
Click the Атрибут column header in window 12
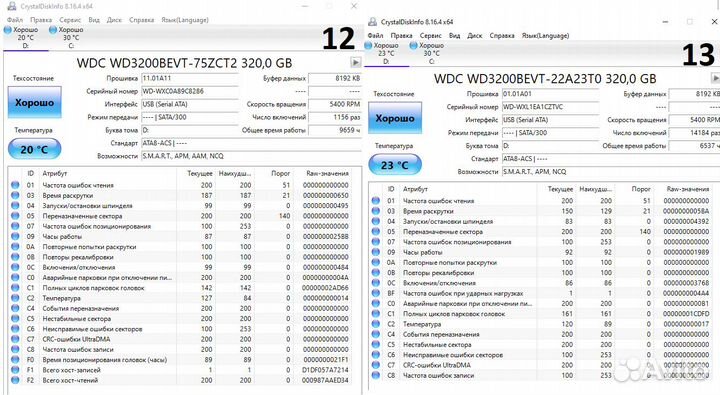tap(55, 174)
